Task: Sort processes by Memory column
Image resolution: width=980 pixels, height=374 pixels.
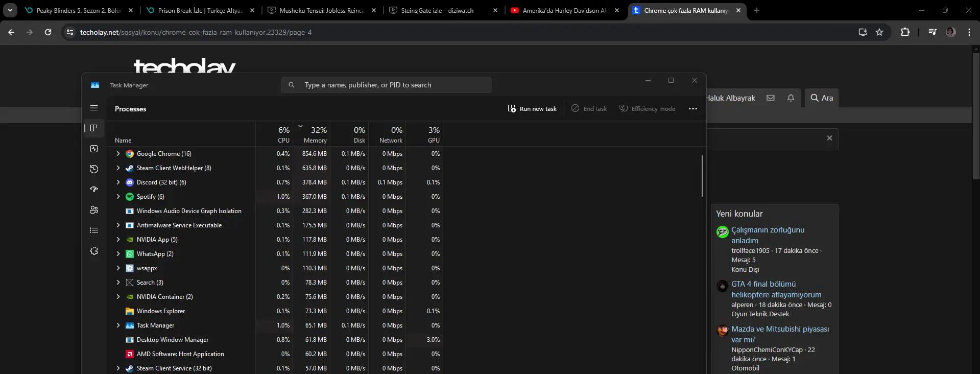Action: pos(312,135)
